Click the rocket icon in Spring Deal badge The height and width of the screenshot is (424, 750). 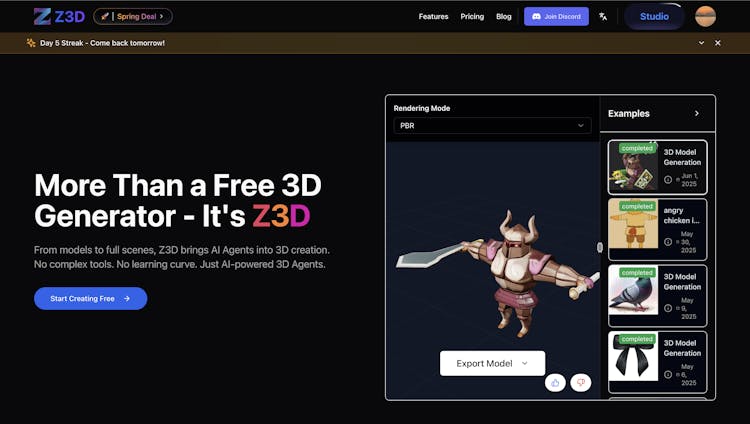[x=105, y=16]
